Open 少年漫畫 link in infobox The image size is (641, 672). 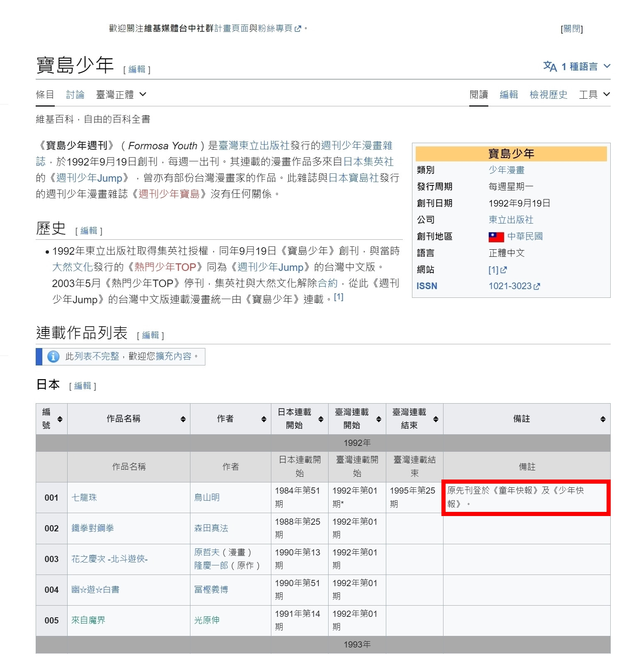(x=507, y=170)
